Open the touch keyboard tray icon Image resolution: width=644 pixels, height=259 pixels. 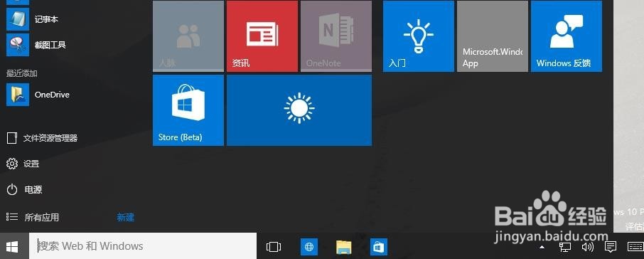coord(635,247)
